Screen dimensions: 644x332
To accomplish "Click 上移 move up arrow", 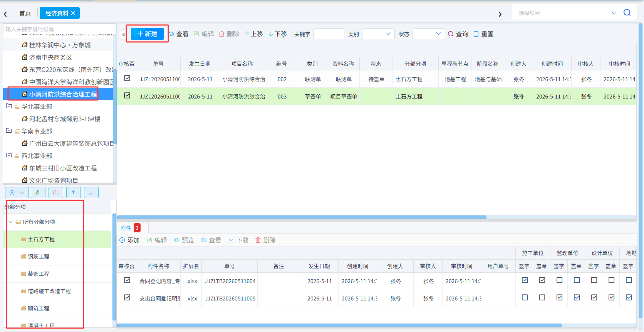I will pos(254,34).
